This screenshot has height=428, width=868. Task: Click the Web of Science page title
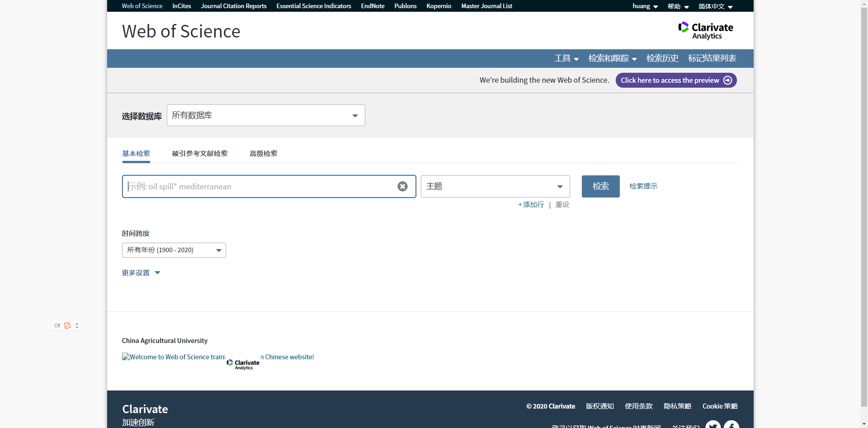tap(181, 31)
